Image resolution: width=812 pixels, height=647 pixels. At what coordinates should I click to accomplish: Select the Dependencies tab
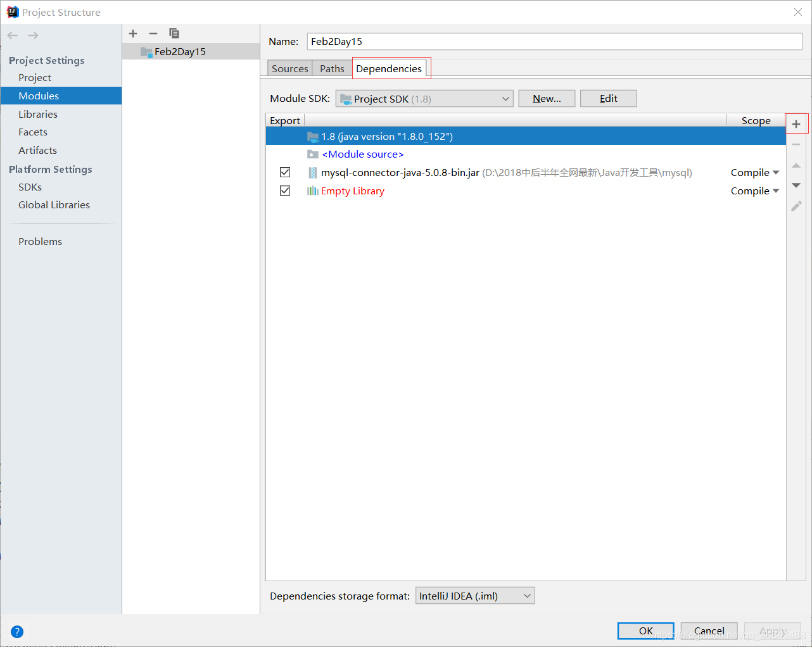(x=389, y=68)
